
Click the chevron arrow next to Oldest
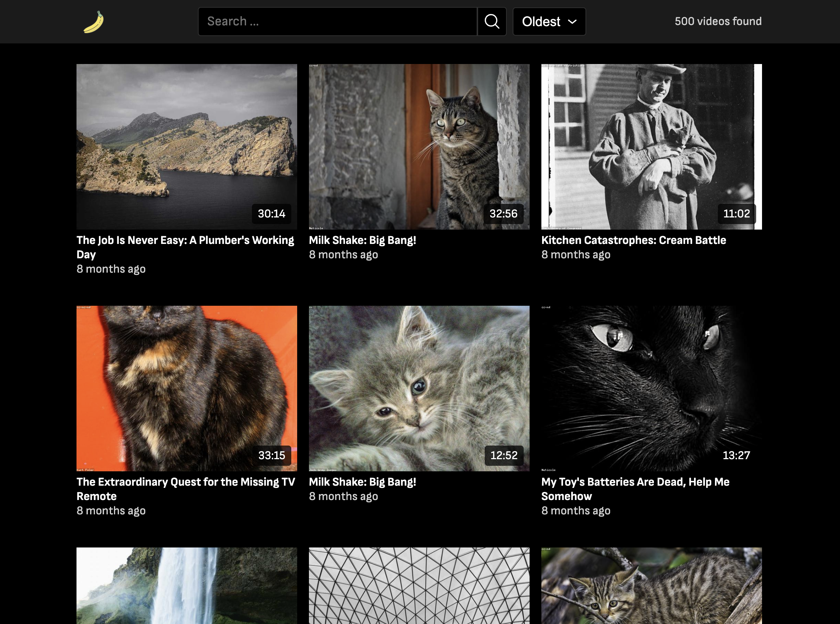coord(572,22)
